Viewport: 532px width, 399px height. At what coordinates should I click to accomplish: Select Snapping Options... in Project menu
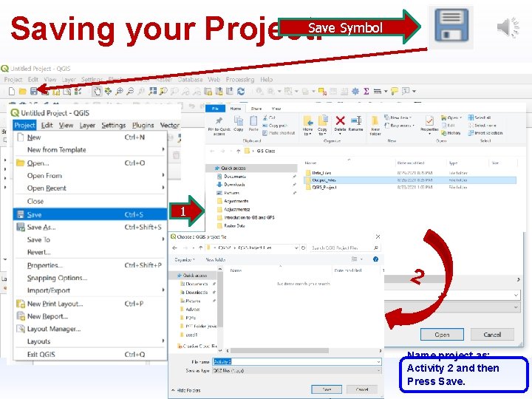click(x=90, y=278)
